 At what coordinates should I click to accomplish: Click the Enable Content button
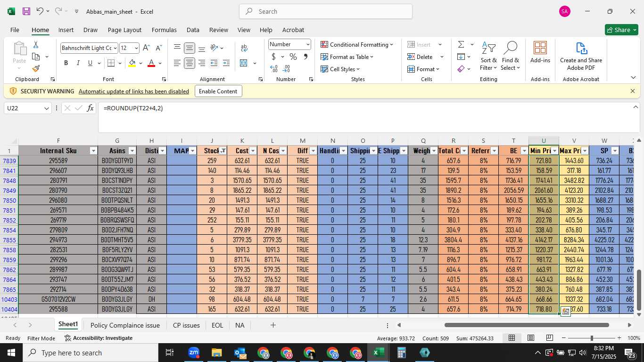click(218, 91)
